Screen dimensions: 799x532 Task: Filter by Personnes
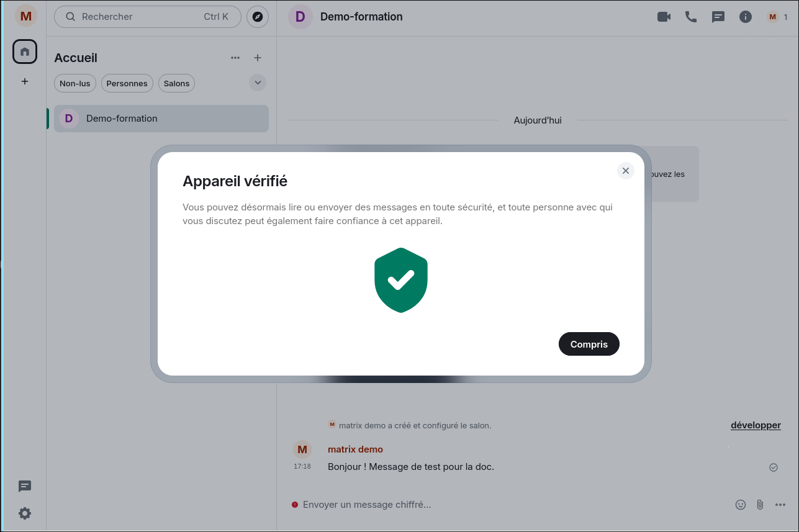pyautogui.click(x=127, y=83)
